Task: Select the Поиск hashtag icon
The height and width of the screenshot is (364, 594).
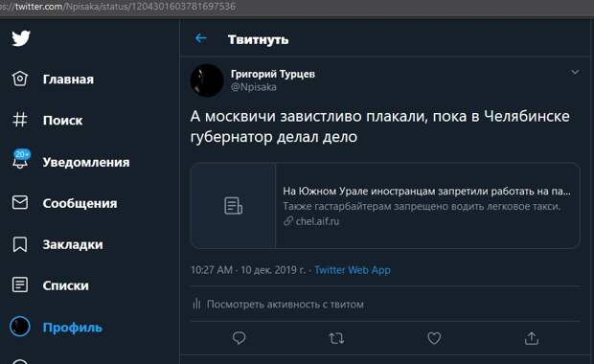Action: coord(20,120)
